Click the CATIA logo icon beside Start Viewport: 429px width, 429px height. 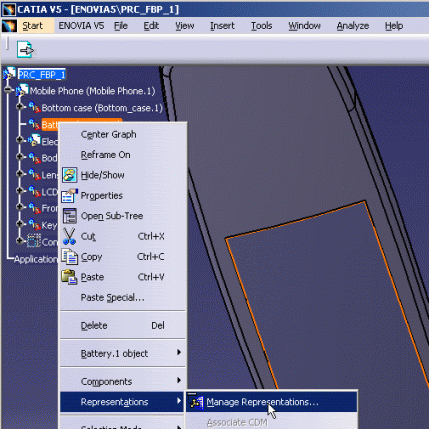pyautogui.click(x=9, y=26)
